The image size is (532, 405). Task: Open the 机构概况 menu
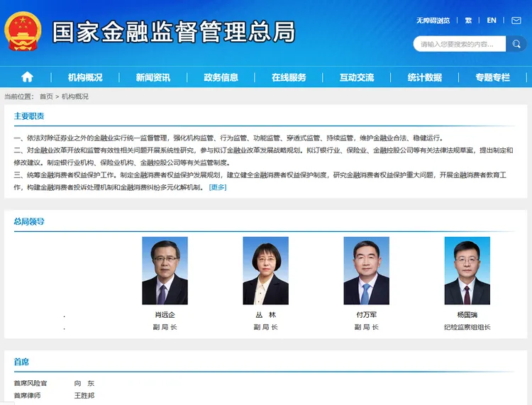[x=85, y=77]
